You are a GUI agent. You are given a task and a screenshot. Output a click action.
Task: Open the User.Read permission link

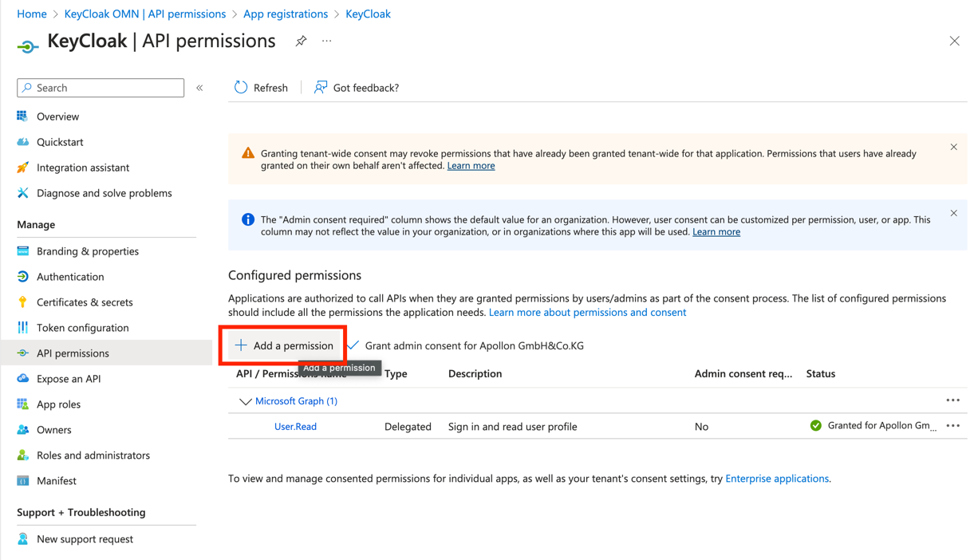point(295,427)
